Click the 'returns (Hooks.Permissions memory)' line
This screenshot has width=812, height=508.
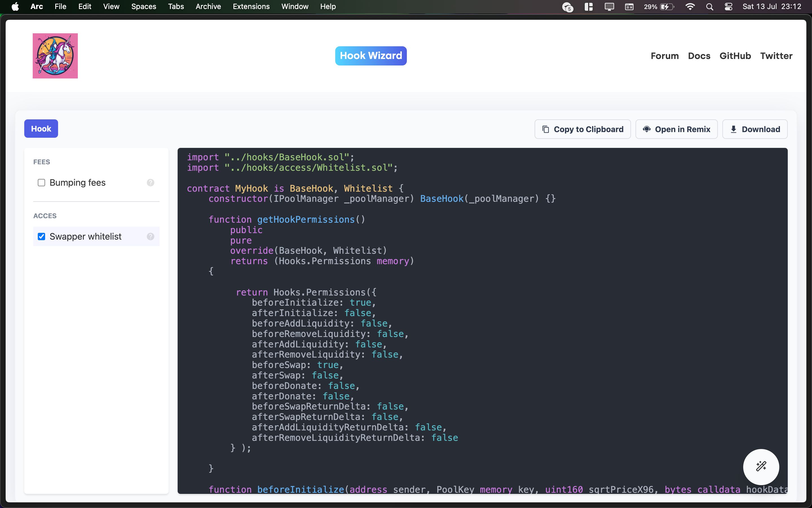coord(322,261)
